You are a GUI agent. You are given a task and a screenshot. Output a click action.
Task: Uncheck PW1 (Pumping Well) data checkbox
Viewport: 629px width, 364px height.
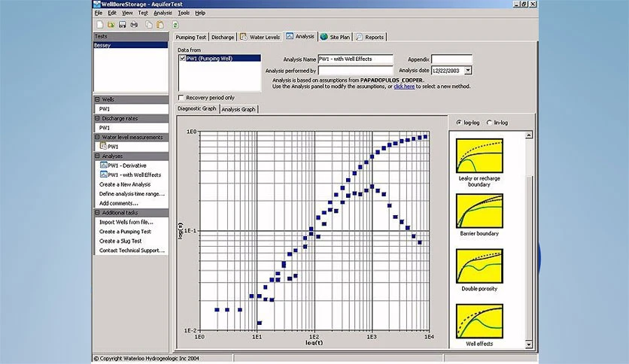coord(183,59)
